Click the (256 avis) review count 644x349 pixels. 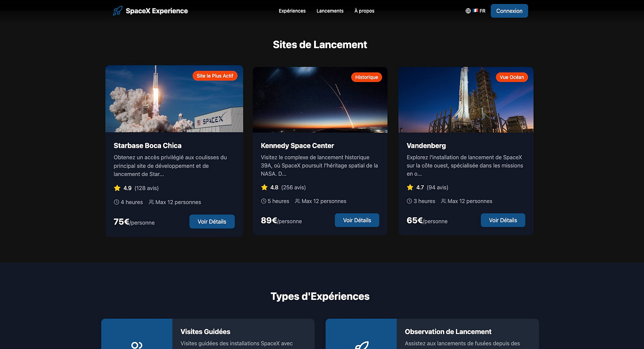(x=294, y=188)
